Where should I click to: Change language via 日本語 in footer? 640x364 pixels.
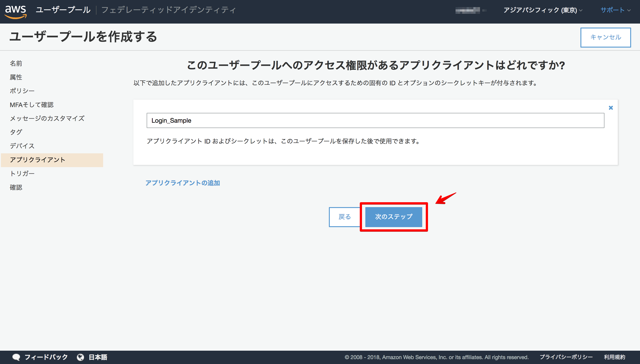point(98,357)
